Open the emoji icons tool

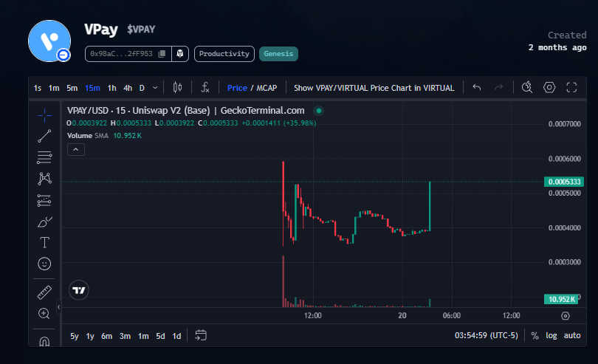[44, 264]
